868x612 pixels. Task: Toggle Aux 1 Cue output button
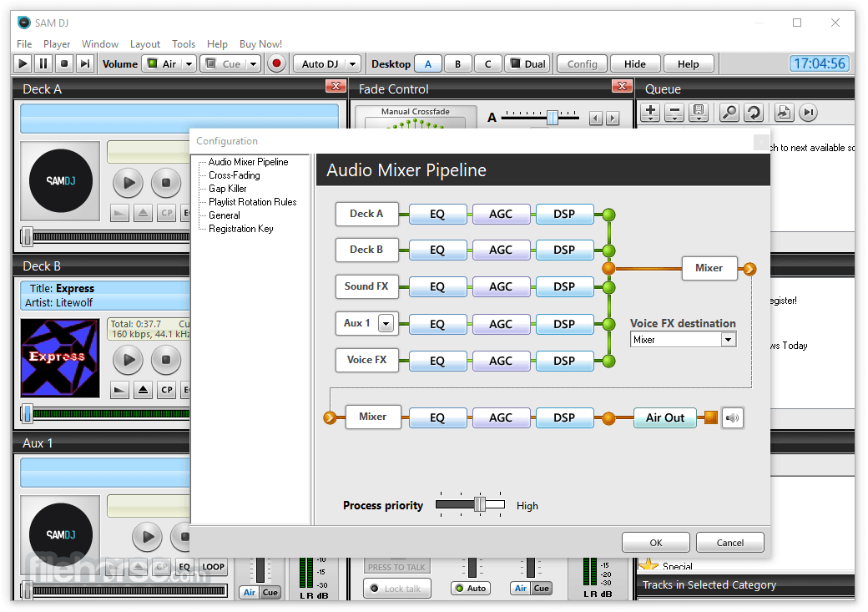click(x=270, y=592)
